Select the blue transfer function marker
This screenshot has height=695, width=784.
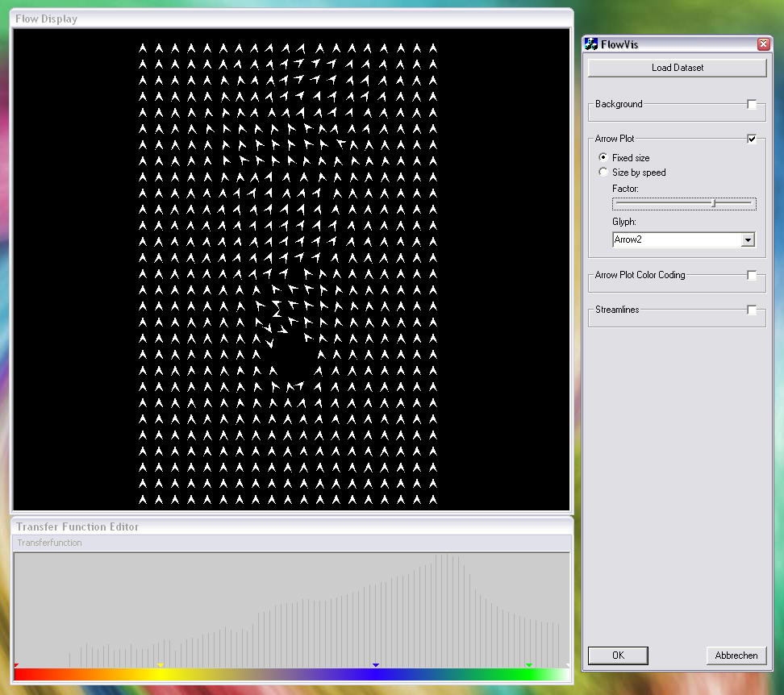376,665
